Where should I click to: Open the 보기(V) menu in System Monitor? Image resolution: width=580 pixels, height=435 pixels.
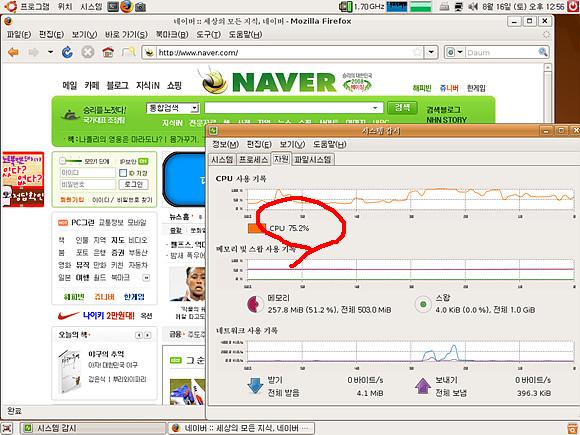(292, 144)
